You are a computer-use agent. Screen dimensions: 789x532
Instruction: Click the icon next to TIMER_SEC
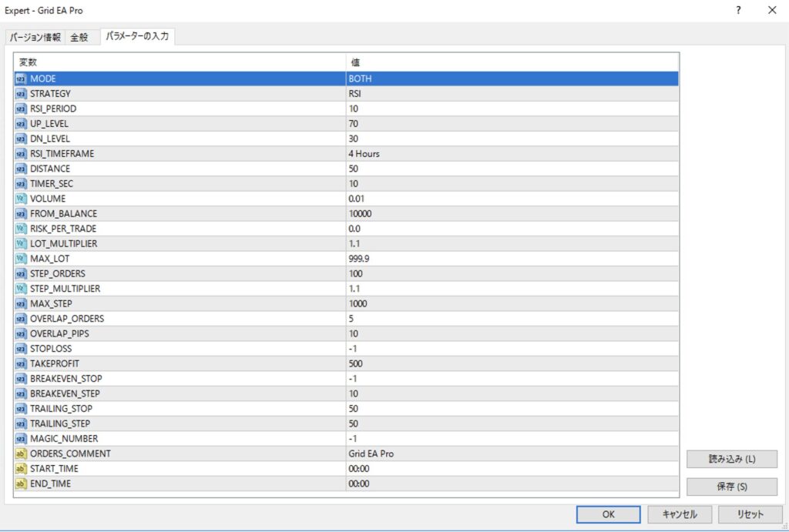click(x=21, y=184)
